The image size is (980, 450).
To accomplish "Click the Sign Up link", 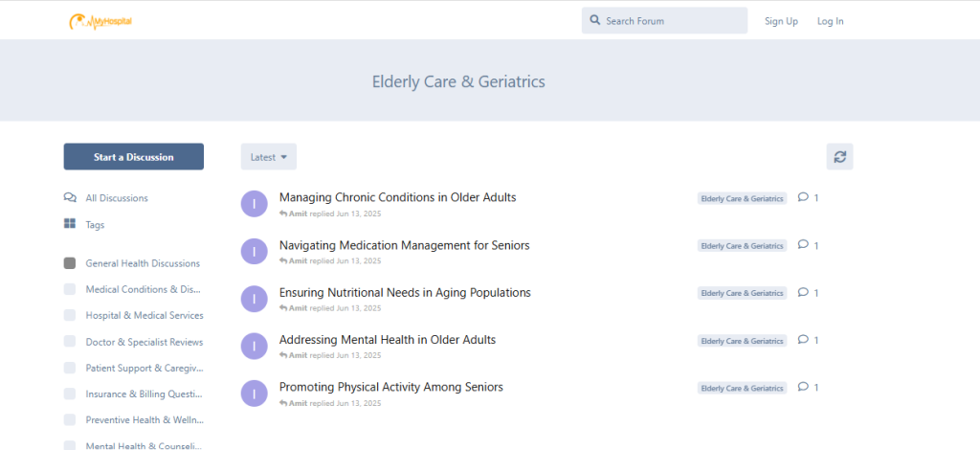I will [x=781, y=21].
